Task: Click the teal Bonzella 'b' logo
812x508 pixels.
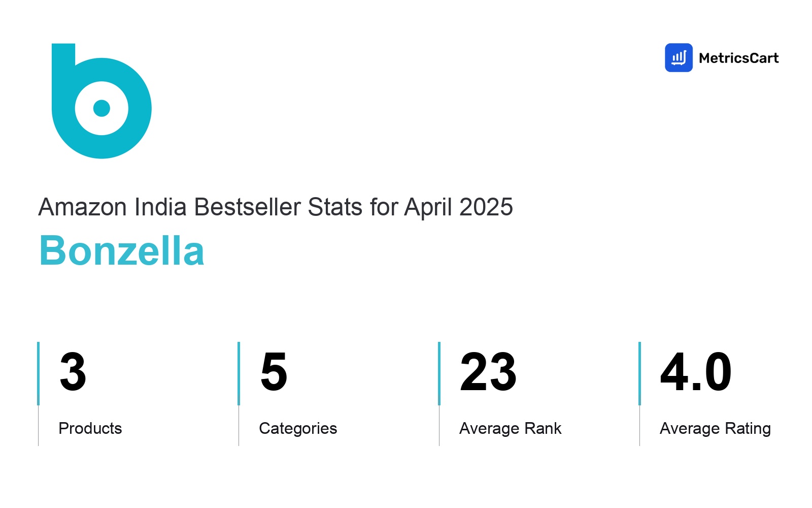Action: 101,101
